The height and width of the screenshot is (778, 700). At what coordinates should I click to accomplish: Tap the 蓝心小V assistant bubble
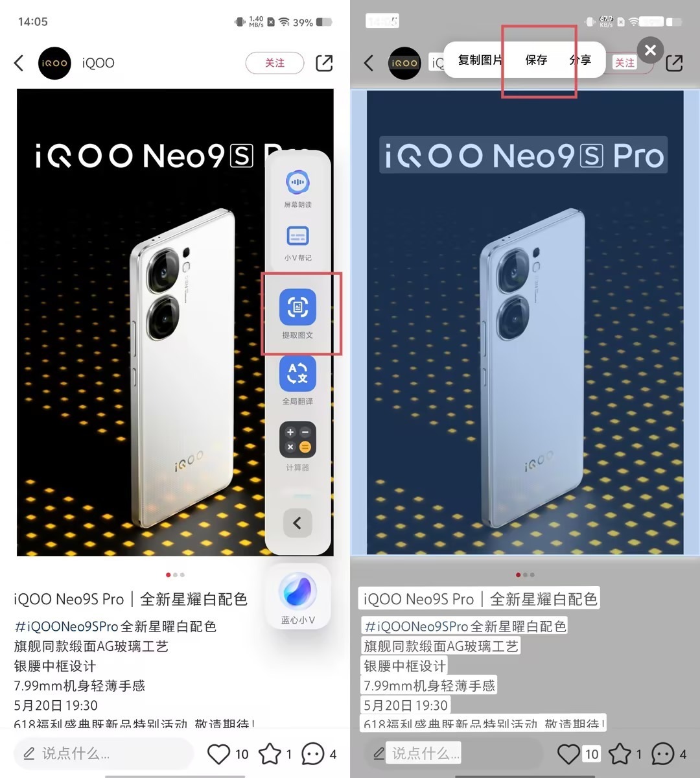tap(297, 592)
